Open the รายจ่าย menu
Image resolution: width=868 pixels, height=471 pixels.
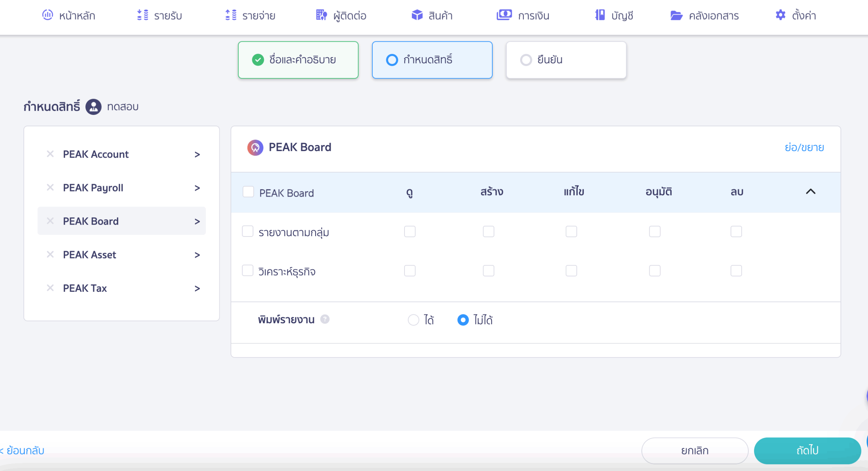[x=250, y=15]
